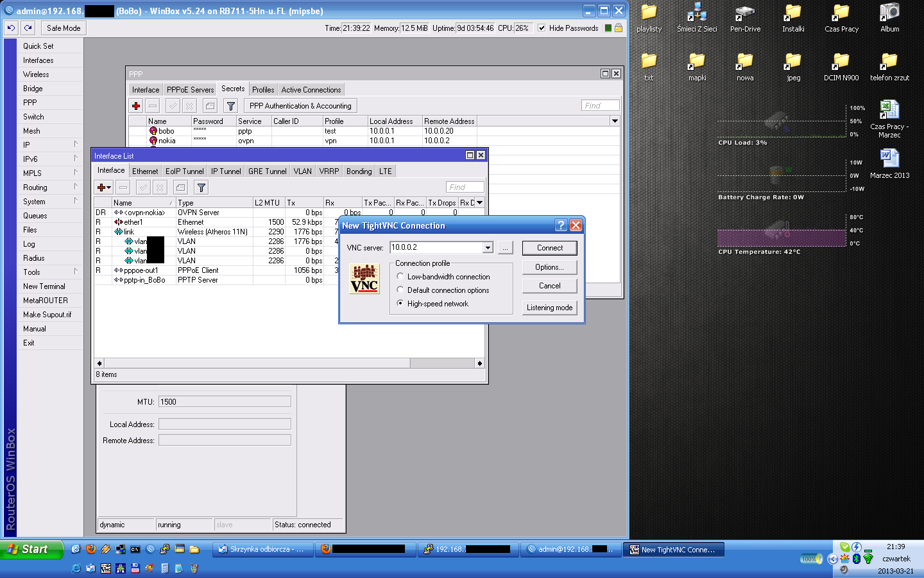The width and height of the screenshot is (924, 578).
Task: Click the comment icon in Interface List toolbar
Action: 181,188
